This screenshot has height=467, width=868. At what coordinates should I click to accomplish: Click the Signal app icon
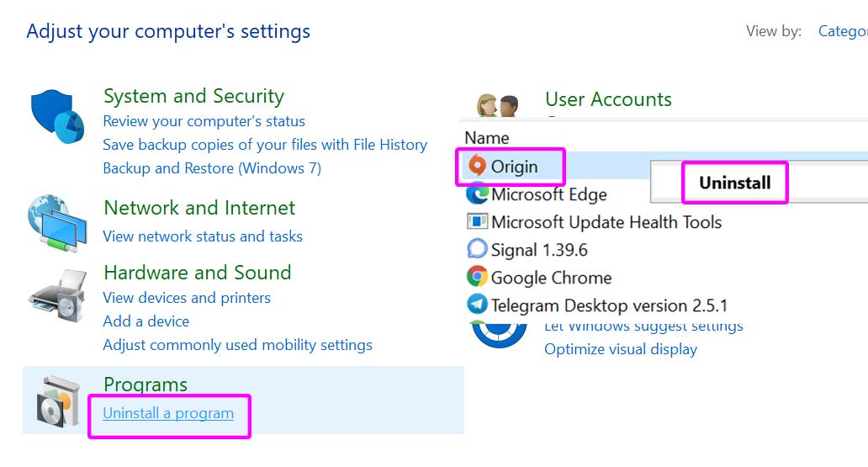click(477, 249)
